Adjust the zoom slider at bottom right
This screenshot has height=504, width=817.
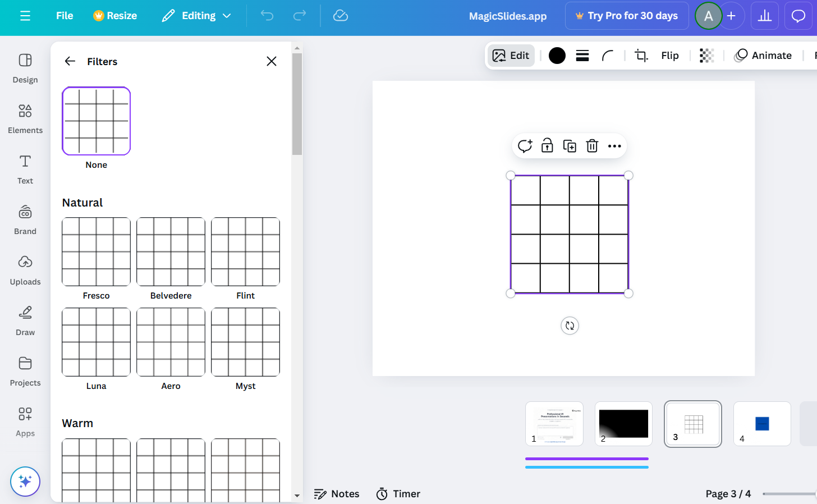click(x=789, y=494)
